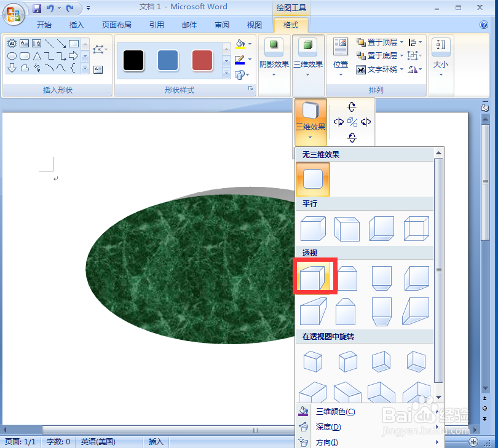
Task: Open the 邮件 tab
Action: click(189, 25)
